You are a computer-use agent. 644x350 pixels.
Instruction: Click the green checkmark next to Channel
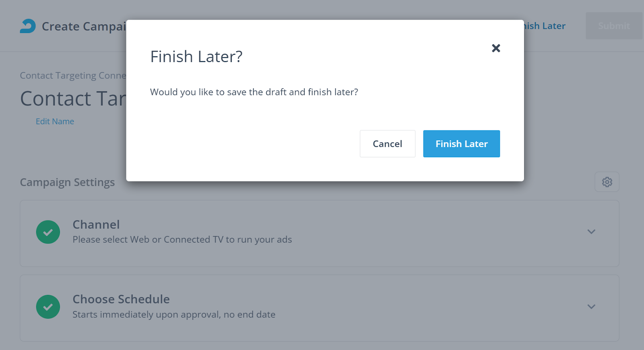[48, 232]
